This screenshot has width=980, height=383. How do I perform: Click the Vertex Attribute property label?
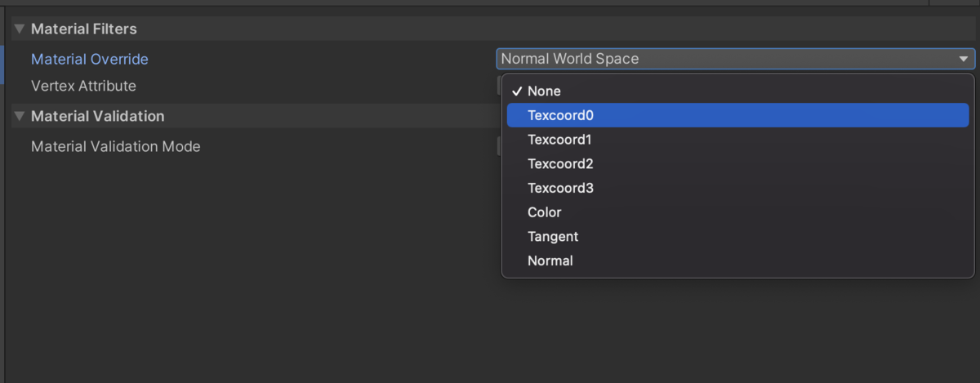pyautogui.click(x=83, y=86)
